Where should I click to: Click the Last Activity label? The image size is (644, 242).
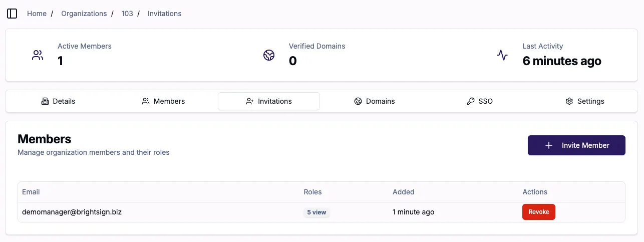pos(543,46)
